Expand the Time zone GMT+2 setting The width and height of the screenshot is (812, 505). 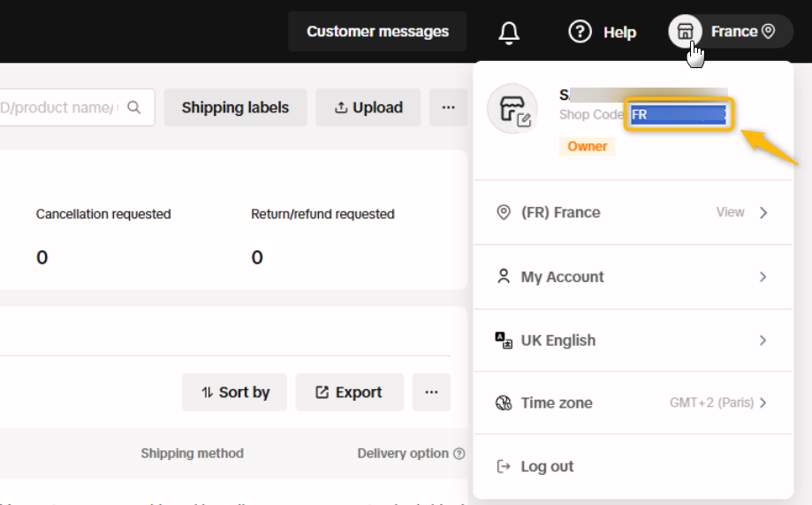[633, 402]
